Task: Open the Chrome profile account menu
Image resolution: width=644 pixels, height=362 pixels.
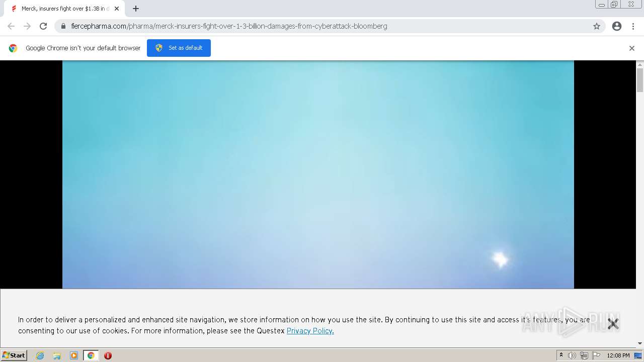Action: pos(617,26)
